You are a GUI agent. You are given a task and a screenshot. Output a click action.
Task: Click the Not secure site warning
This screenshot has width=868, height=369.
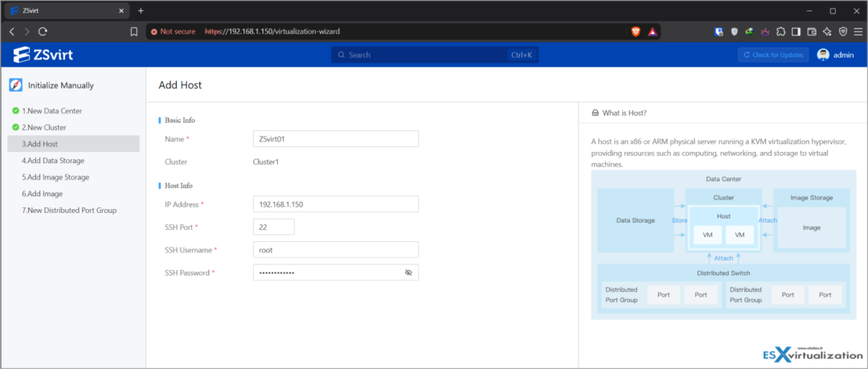(x=174, y=31)
